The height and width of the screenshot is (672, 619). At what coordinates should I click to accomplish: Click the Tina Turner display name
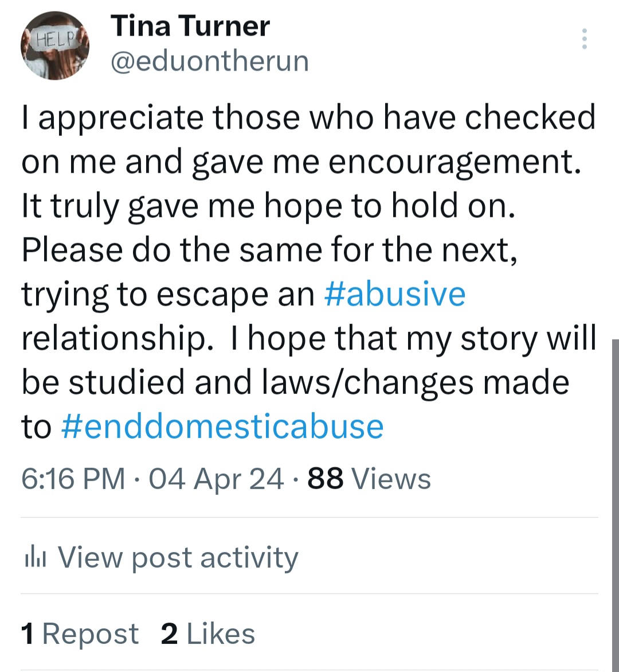point(190,26)
